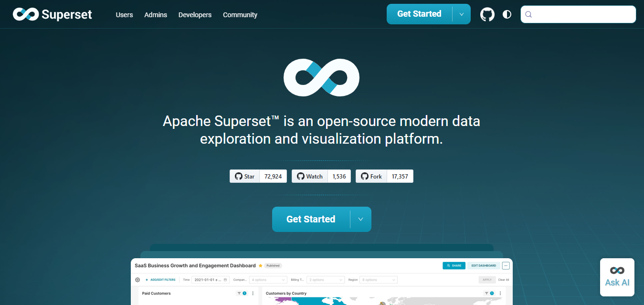The height and width of the screenshot is (305, 644).
Task: Click Customers by Country applied-filter icon
Action: coord(489,293)
